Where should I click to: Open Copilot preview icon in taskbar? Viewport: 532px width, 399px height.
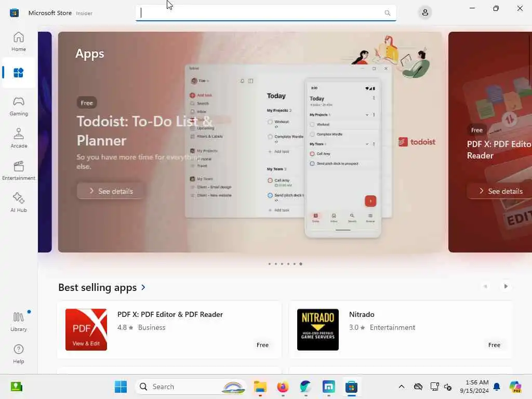tap(515, 387)
